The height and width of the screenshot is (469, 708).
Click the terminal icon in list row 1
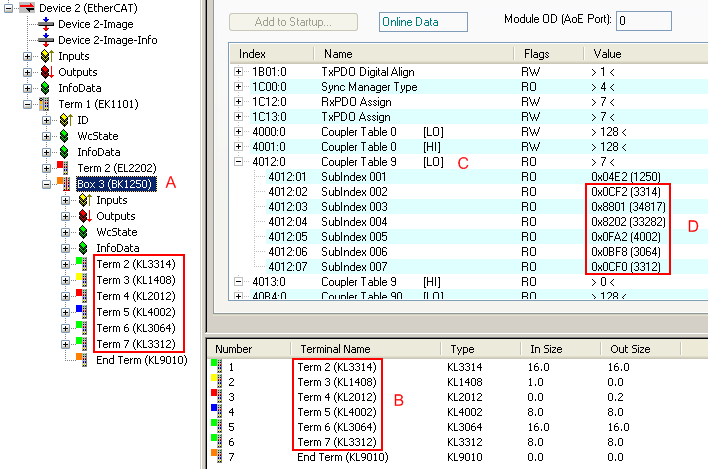[217, 366]
